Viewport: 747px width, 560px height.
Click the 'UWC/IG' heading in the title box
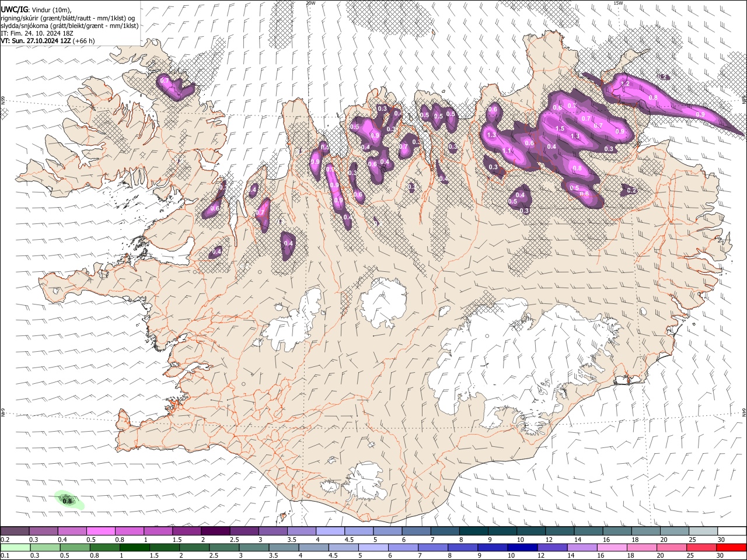[x=14, y=9]
